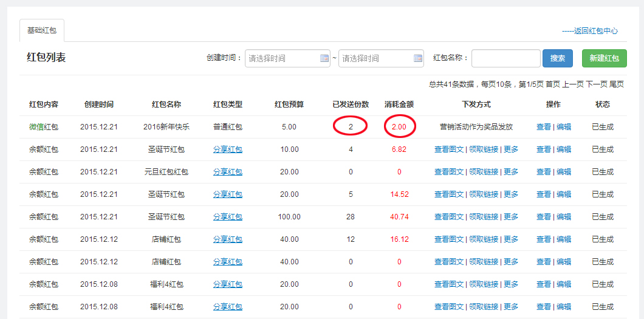The height and width of the screenshot is (319, 644).
Task: Click the start 创建时间 date input
Action: (x=282, y=58)
